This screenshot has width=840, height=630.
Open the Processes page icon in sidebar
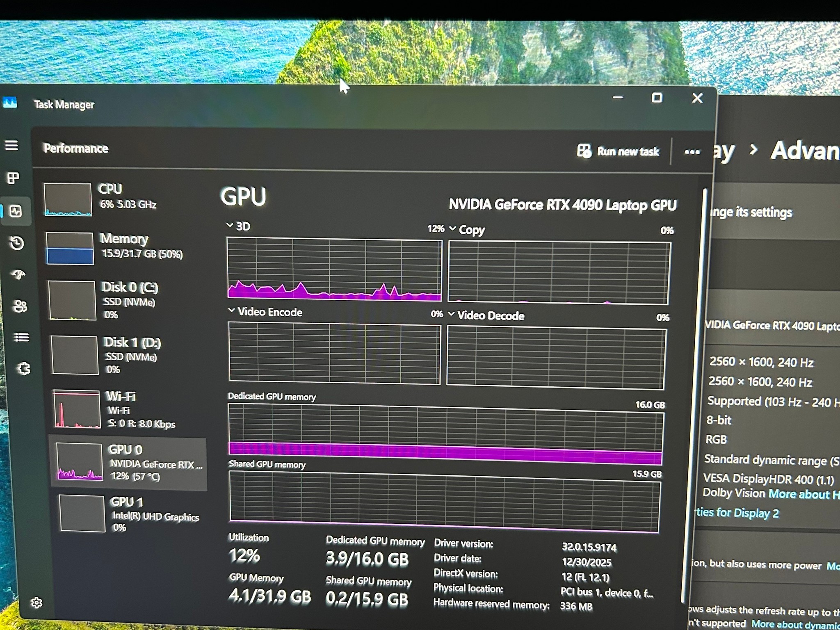coord(13,178)
